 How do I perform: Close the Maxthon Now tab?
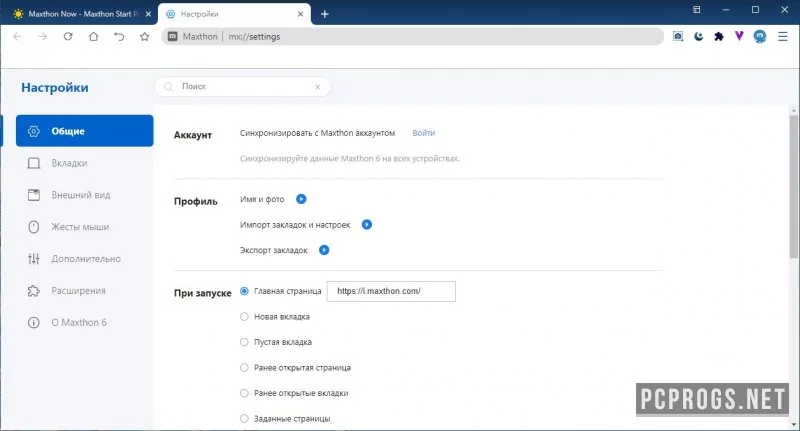pos(148,14)
